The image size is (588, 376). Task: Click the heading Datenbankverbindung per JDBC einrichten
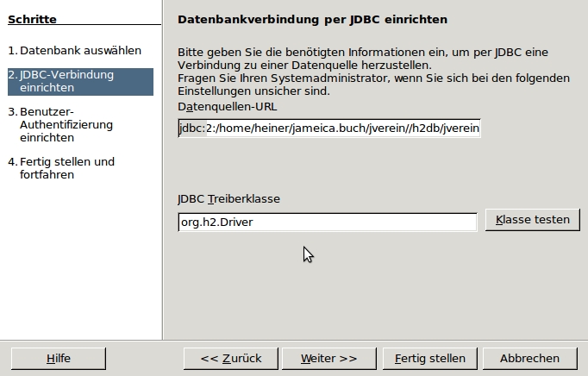click(x=311, y=19)
